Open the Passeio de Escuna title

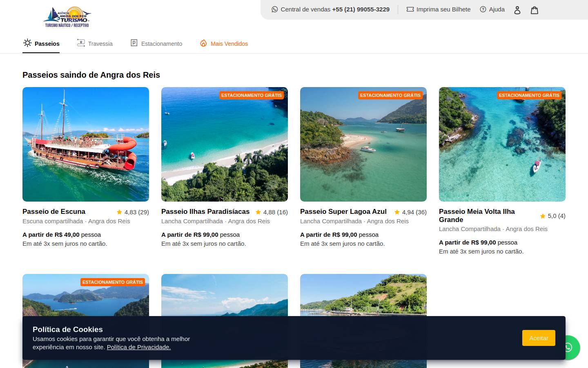tap(54, 211)
